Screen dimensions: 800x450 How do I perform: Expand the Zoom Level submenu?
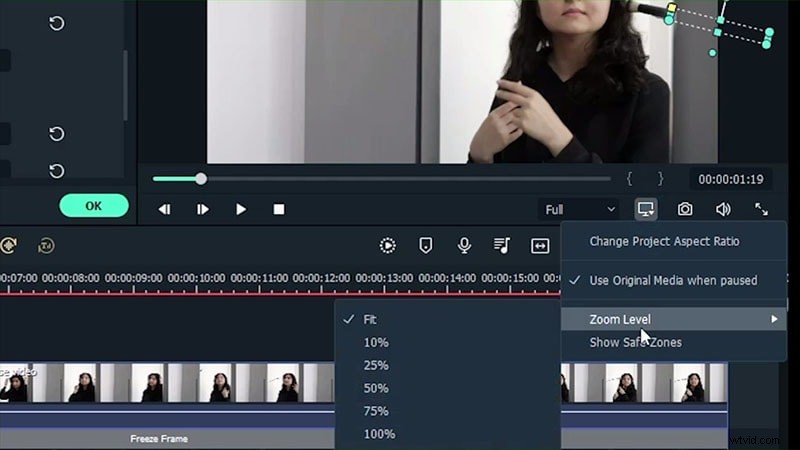pyautogui.click(x=673, y=319)
